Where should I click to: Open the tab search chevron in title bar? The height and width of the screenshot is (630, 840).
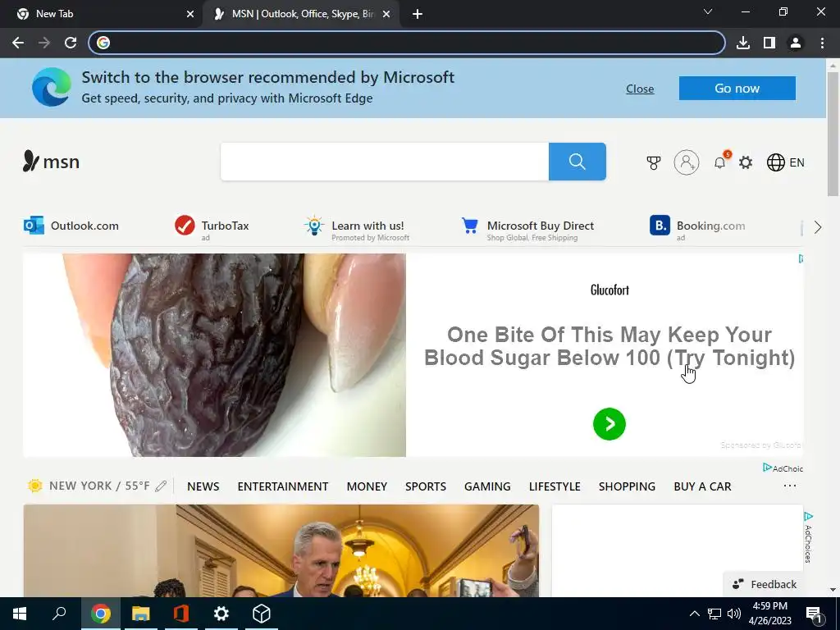point(708,11)
